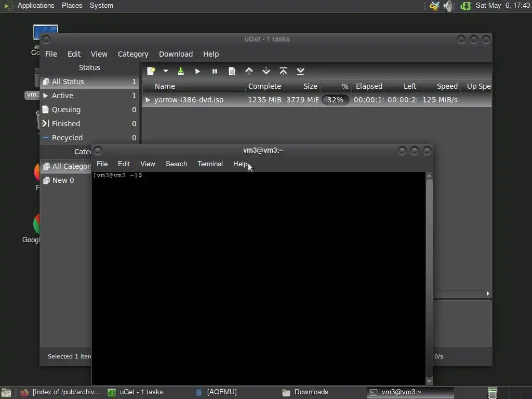This screenshot has width=532, height=399.
Task: Select All Category entry in uGet
Action: point(66,166)
